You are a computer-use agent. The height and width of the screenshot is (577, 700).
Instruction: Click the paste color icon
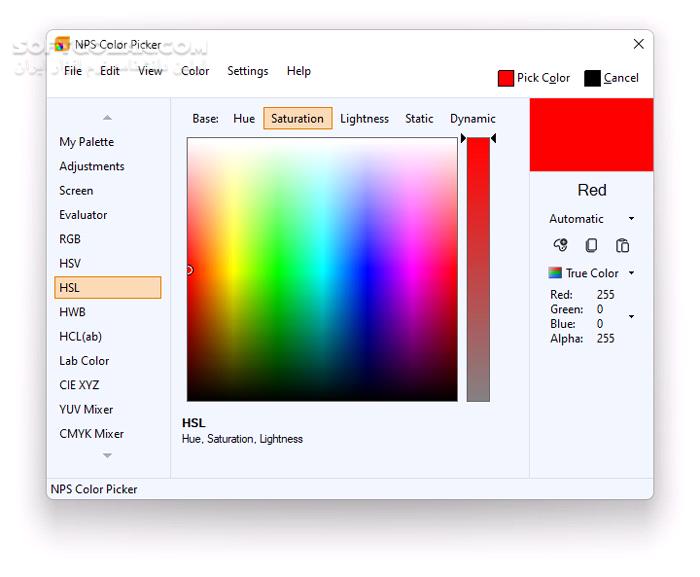tap(622, 245)
